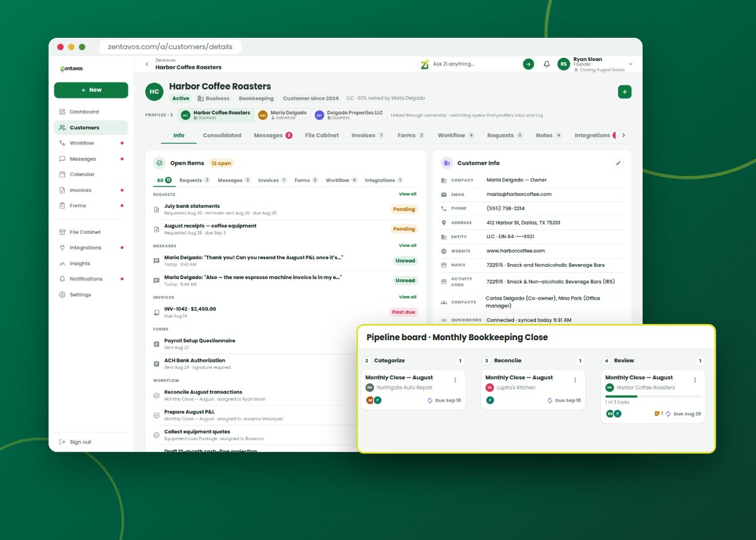Click the notification bell in top bar
This screenshot has width=756, height=540.
pos(547,64)
